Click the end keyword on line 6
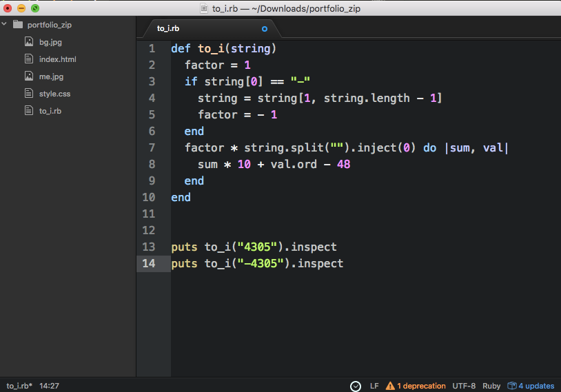The width and height of the screenshot is (561, 392). (194, 132)
